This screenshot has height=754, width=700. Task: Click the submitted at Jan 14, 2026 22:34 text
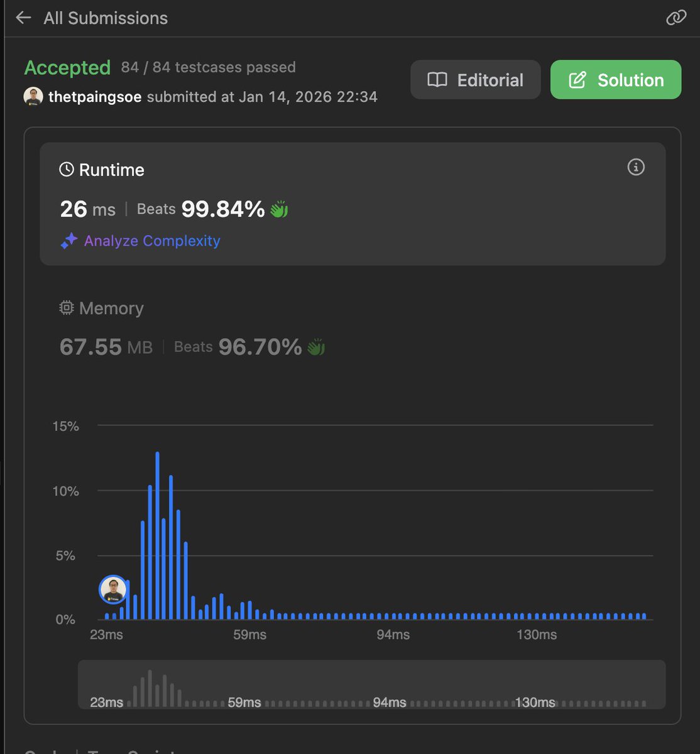coord(262,97)
